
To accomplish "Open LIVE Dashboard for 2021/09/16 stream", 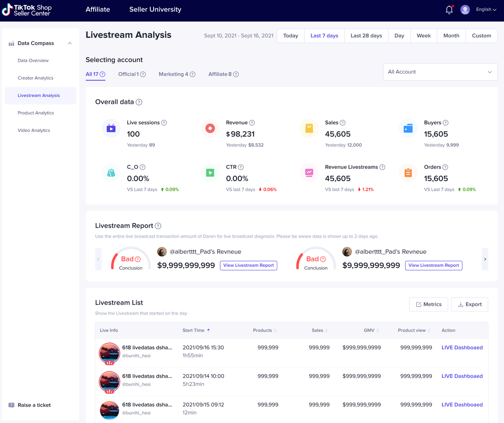I will tap(462, 348).
